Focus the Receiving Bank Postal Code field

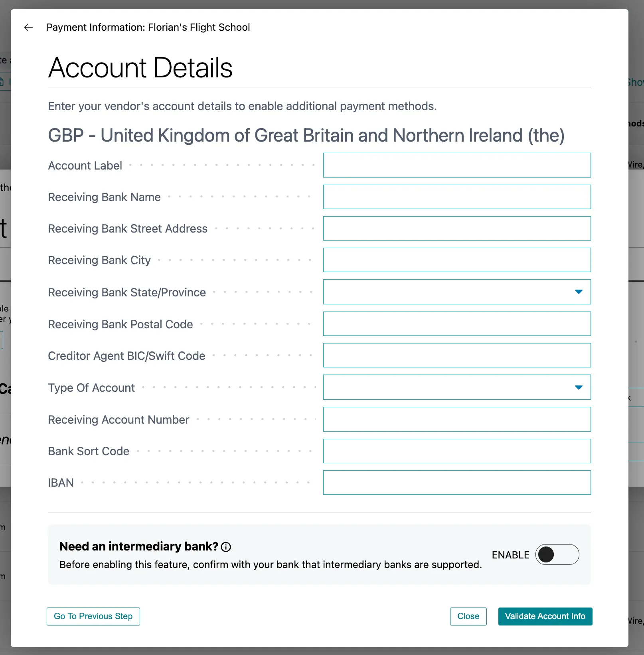(x=457, y=324)
